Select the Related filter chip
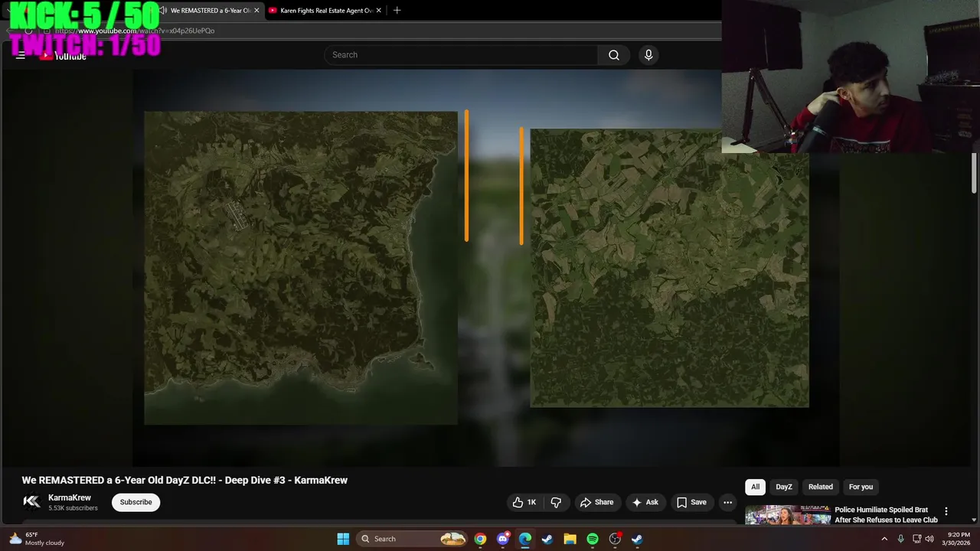Screen dimensions: 980x551 [x=820, y=487]
